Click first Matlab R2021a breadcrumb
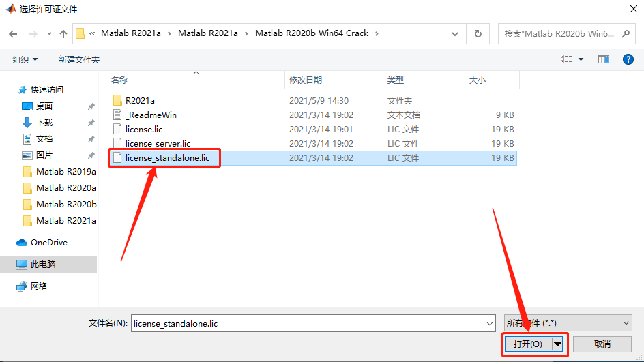The width and height of the screenshot is (644, 362). pyautogui.click(x=130, y=33)
